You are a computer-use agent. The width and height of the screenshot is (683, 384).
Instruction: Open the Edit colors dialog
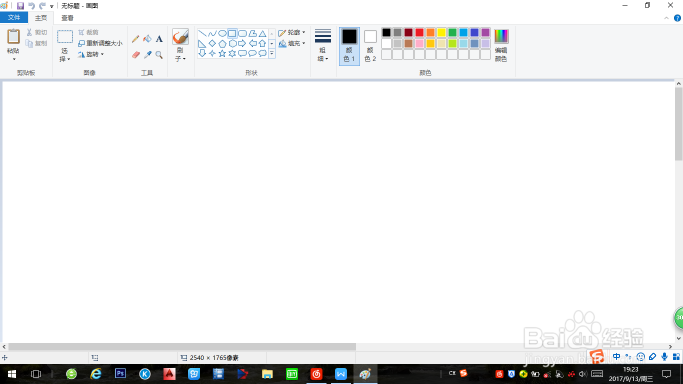tap(501, 46)
